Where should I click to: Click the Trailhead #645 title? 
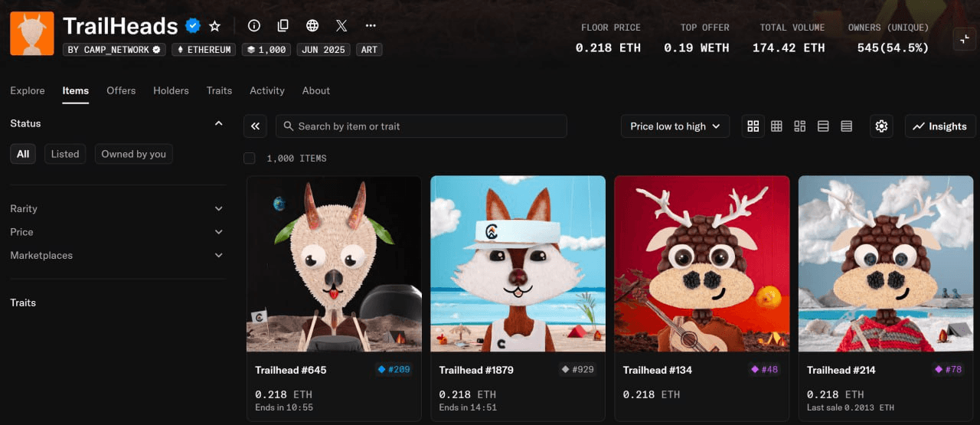pyautogui.click(x=291, y=370)
